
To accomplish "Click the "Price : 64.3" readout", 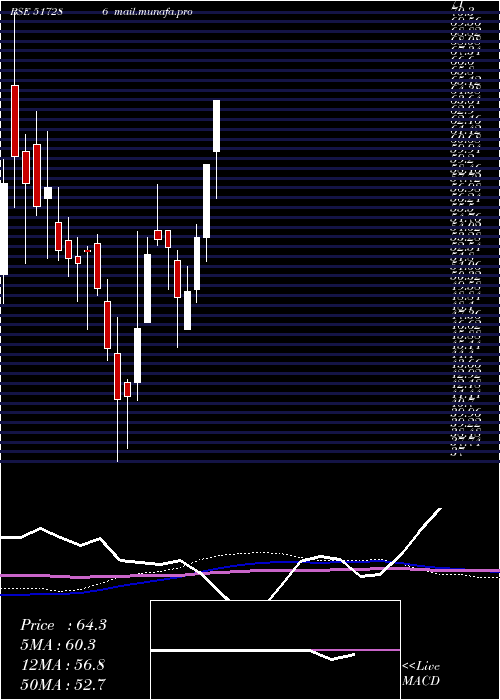I will [63, 625].
